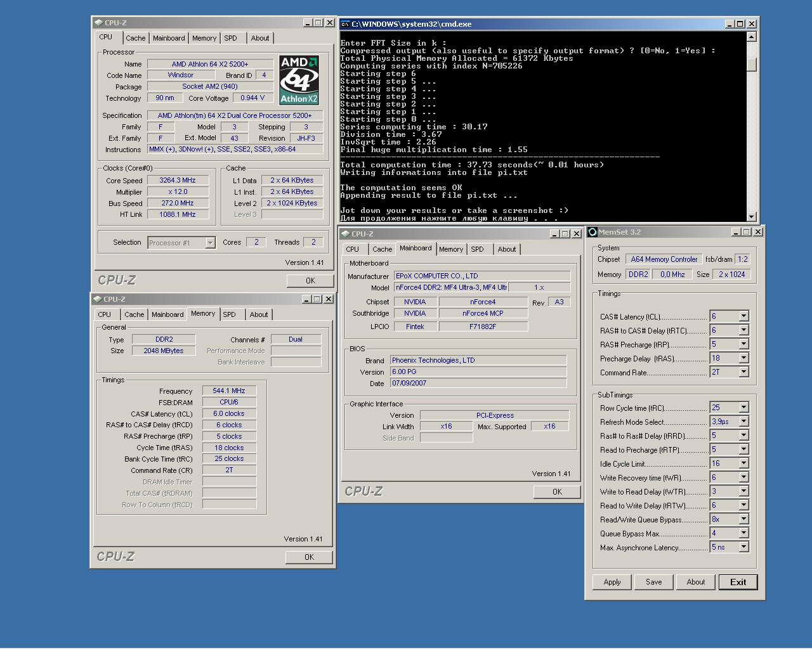Viewport: 812px width, 653px height.
Task: Click the FSB:DRAM CPU/6 value
Action: (x=229, y=402)
